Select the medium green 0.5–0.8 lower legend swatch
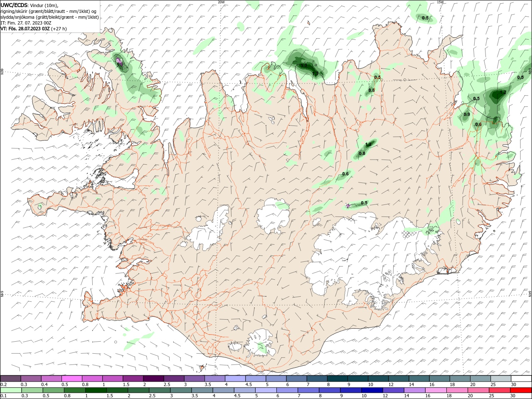 click(x=54, y=390)
